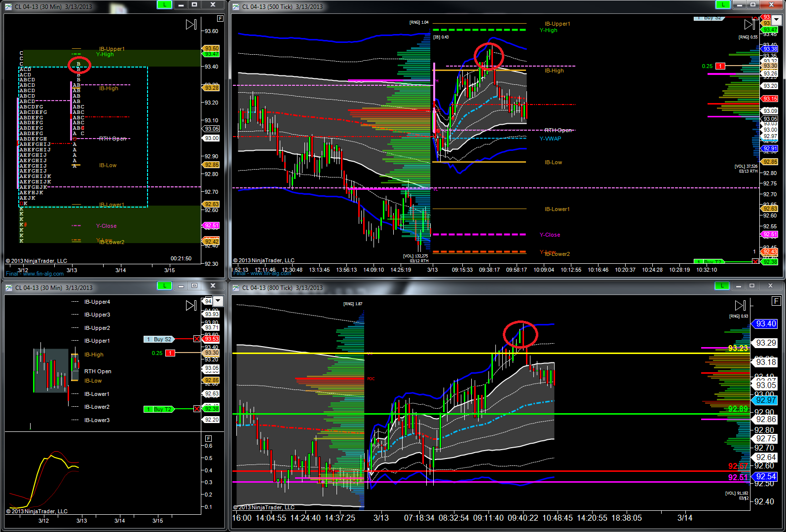Cancel Buy T2 order in the 500 Tick chart

click(755, 261)
